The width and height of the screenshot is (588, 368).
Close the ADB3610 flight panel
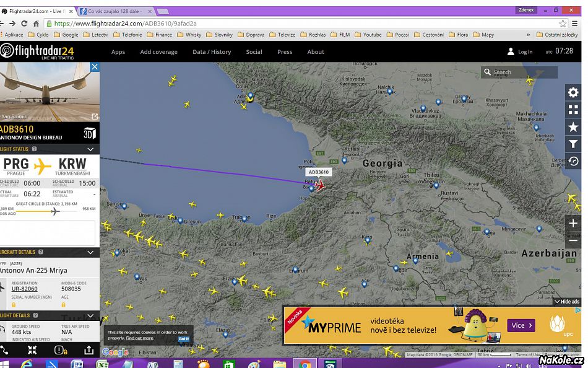click(95, 67)
